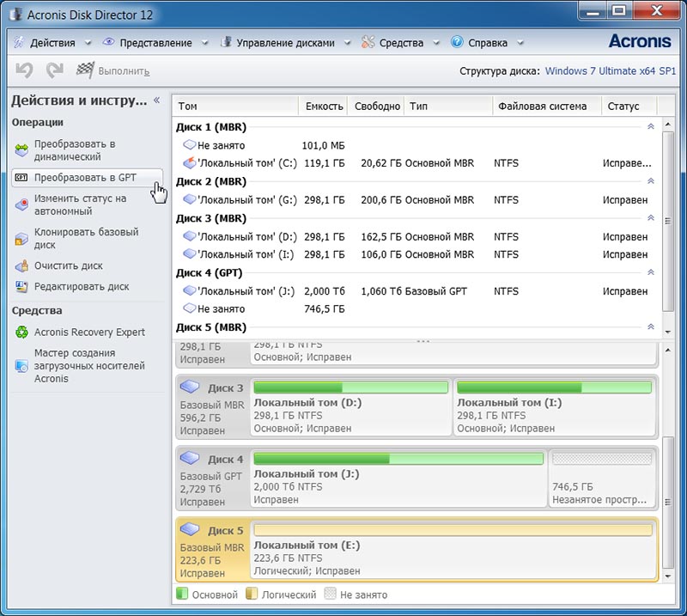Click the Действия menu wand icon

point(19,42)
